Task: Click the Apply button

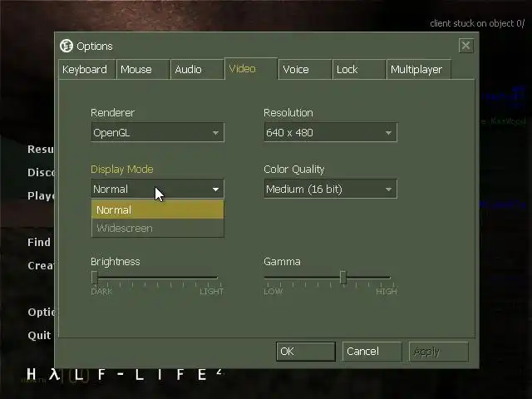Action: point(438,352)
